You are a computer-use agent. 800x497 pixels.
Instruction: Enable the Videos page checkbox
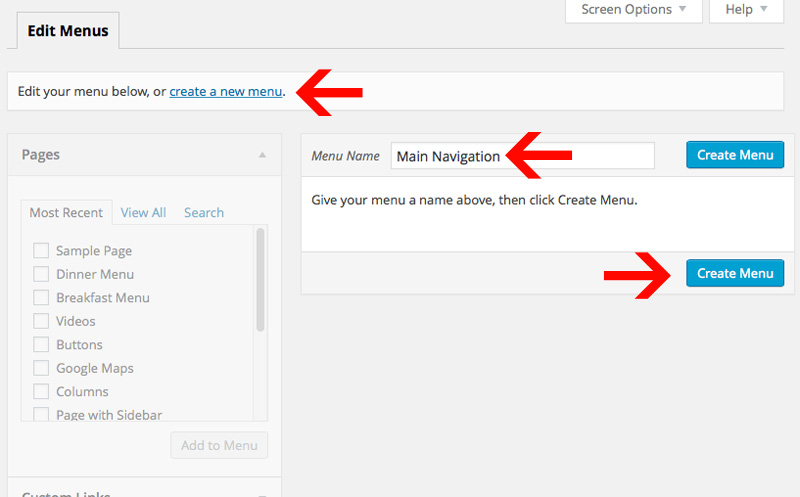pyautogui.click(x=41, y=321)
